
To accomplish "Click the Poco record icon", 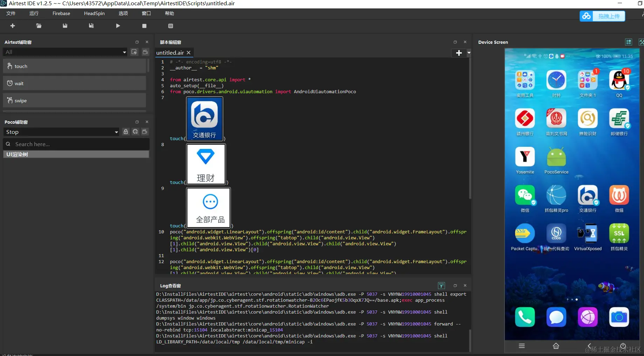I will tap(145, 132).
